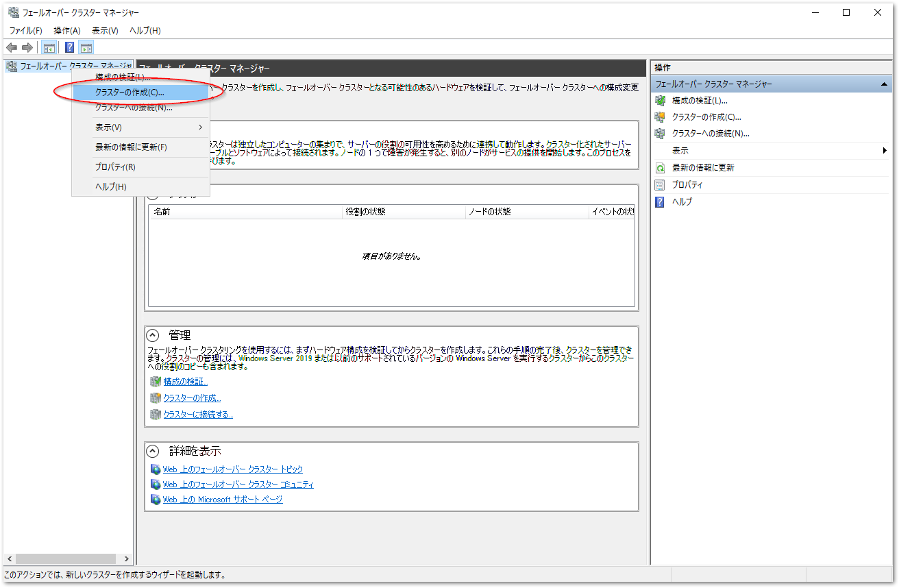Image resolution: width=899 pixels, height=588 pixels.
Task: Sort by the ノードの状態 column header
Action: [x=528, y=212]
